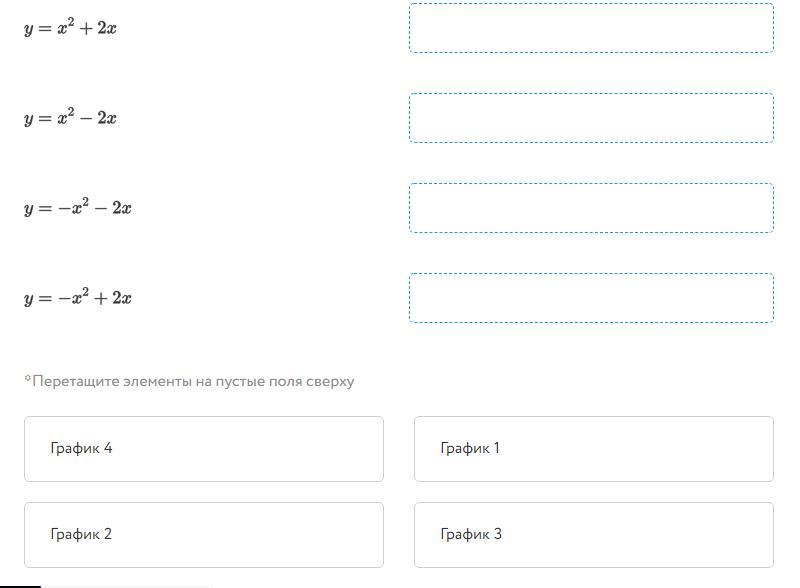Select the formula y = −x² − 2x

78,208
